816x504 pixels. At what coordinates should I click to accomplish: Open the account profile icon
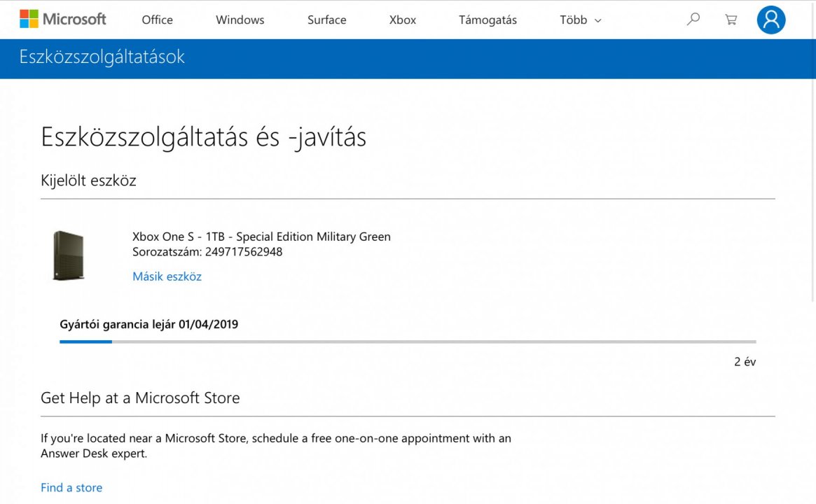pyautogui.click(x=771, y=20)
